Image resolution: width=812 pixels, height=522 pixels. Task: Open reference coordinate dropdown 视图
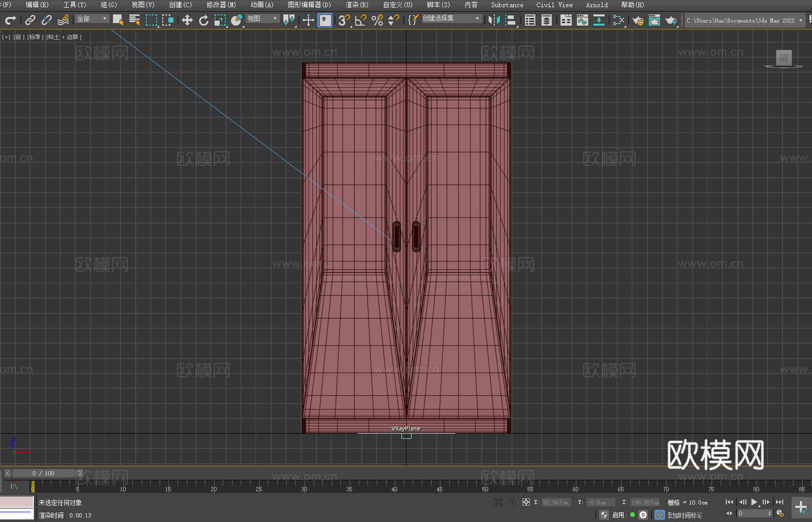262,18
